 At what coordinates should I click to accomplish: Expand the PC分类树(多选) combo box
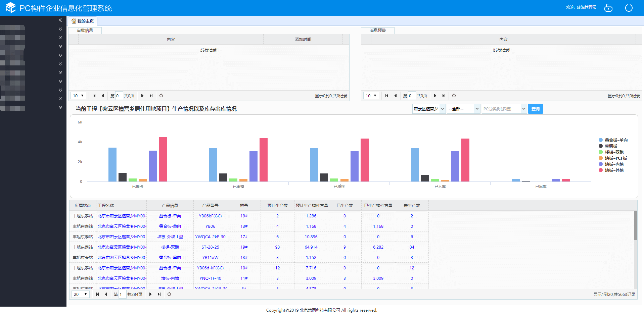(x=523, y=109)
